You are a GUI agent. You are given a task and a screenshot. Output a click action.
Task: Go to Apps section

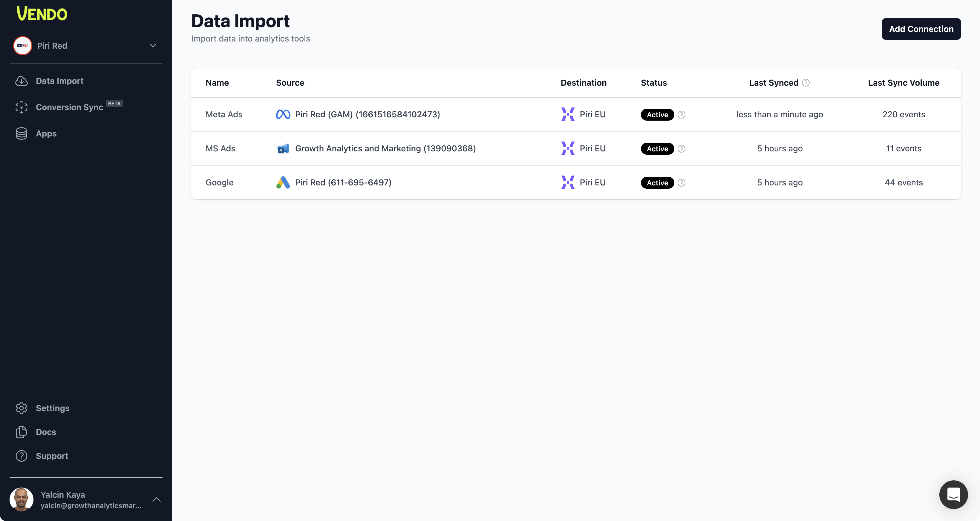46,133
